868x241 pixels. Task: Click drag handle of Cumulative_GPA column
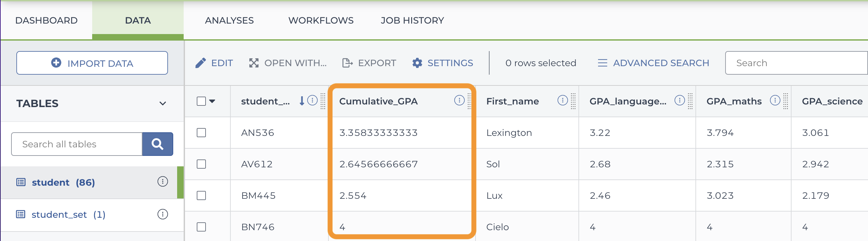tap(469, 101)
